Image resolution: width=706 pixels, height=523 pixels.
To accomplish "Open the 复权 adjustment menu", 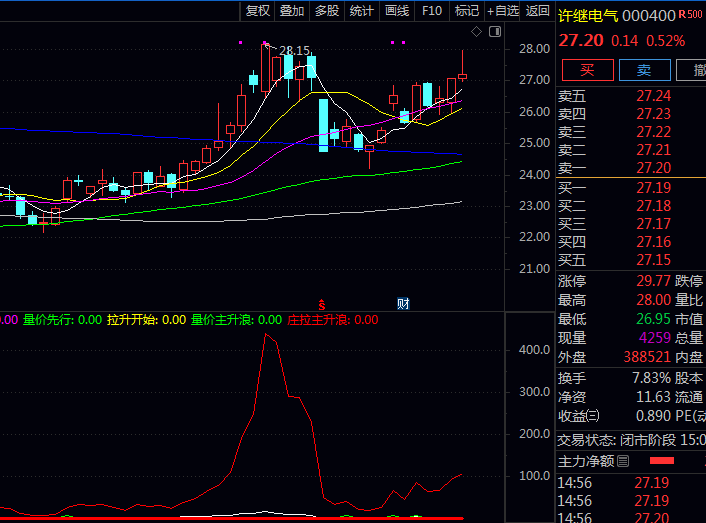I will (258, 11).
